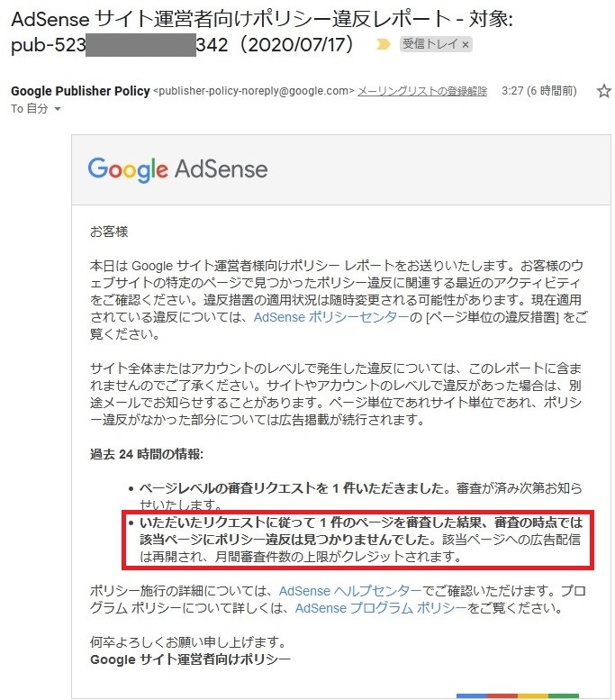This screenshot has height=700, width=615.
Task: Click the sender address publisher-policy-noreply@google.com
Action: click(254, 91)
